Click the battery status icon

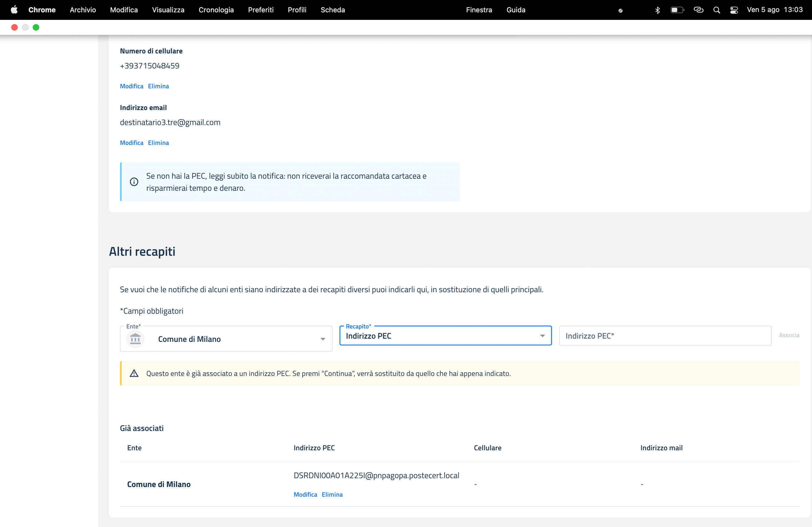click(x=677, y=10)
